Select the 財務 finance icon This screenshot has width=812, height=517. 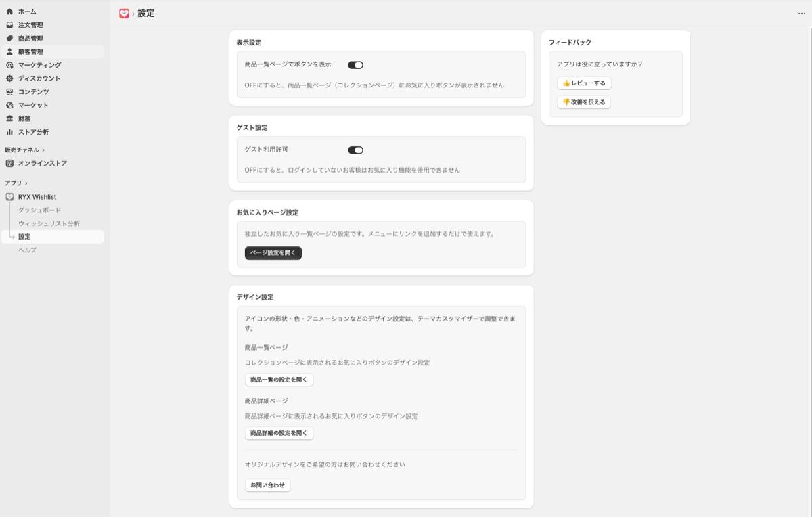[x=11, y=118]
